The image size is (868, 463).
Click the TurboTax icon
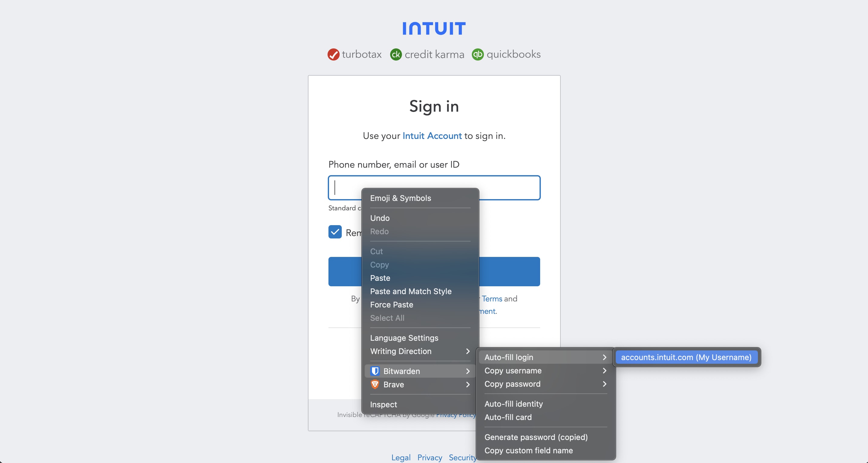[332, 54]
